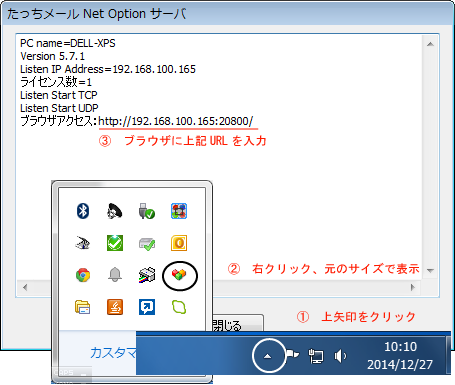Click the Action Center flag taskbar icon
The image size is (455, 385).
point(292,355)
